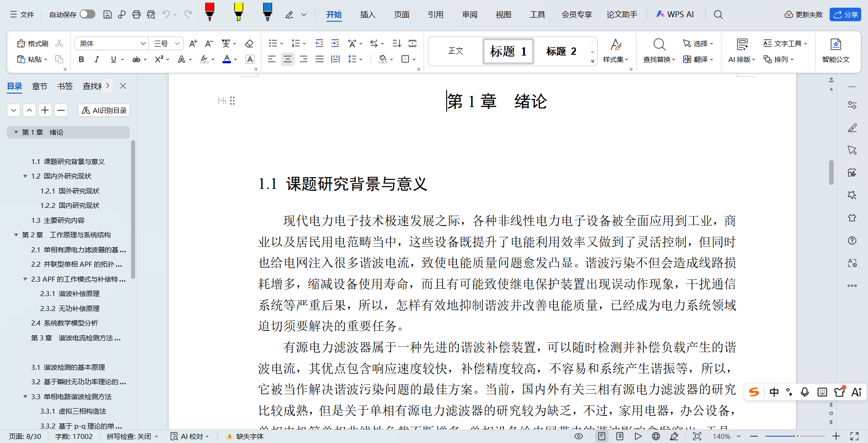Click the fullscreen icon in status bar
868x443 pixels.
point(854,436)
